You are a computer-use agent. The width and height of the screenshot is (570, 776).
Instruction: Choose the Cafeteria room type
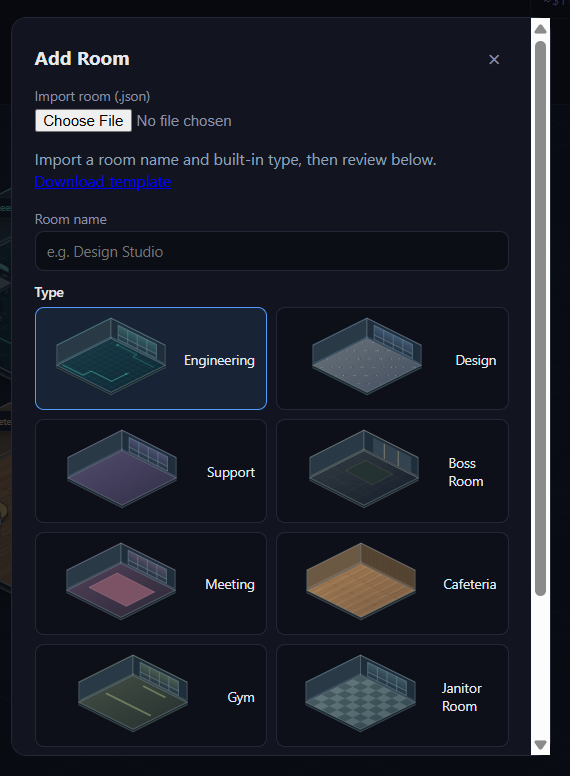click(392, 583)
